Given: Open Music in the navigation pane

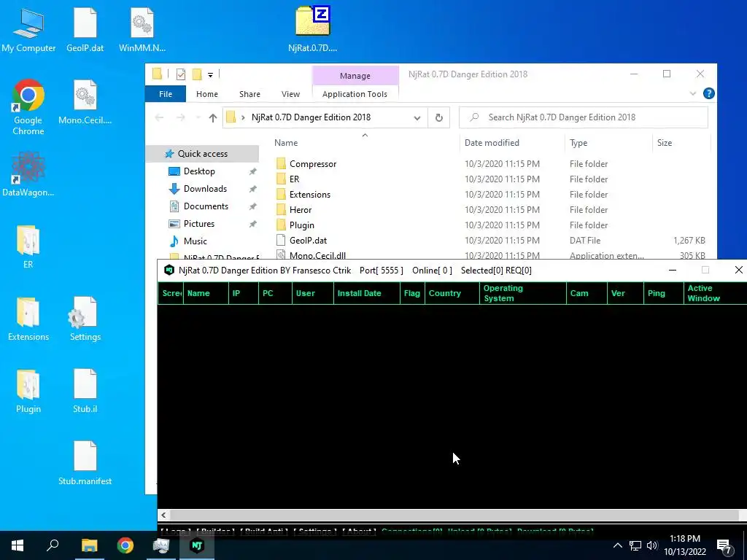Looking at the screenshot, I should click(x=196, y=241).
